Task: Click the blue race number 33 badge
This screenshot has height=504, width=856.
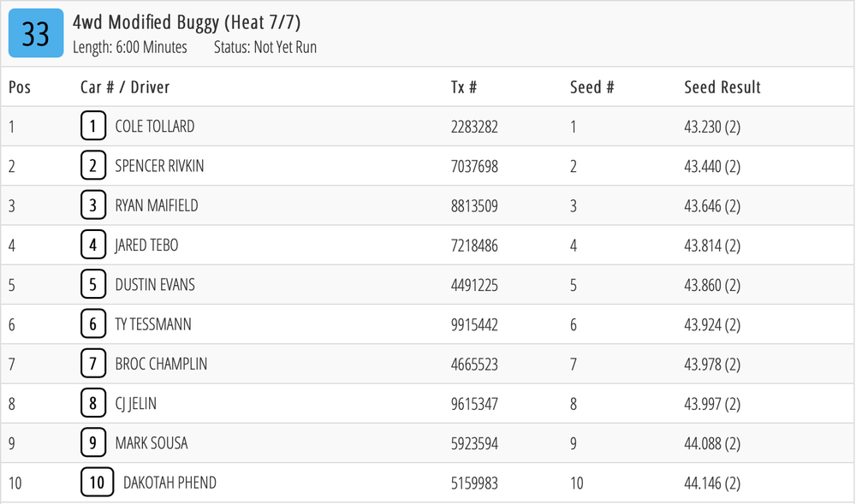Action: pyautogui.click(x=36, y=33)
